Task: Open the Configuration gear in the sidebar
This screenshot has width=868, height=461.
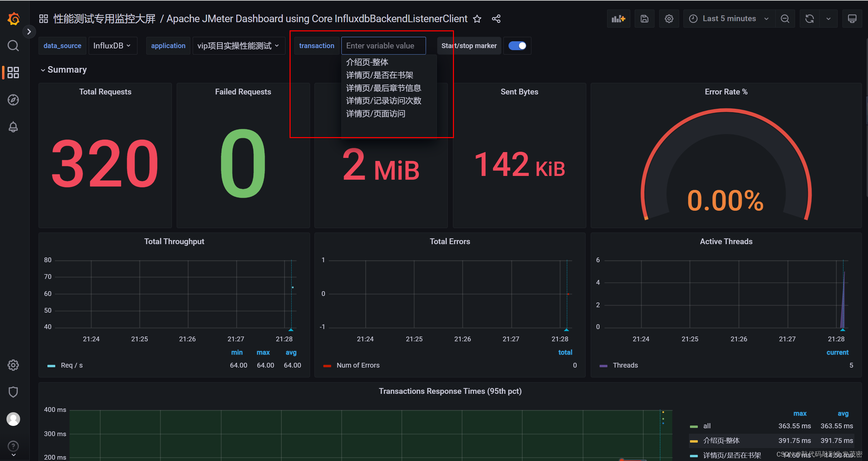Action: coord(13,365)
